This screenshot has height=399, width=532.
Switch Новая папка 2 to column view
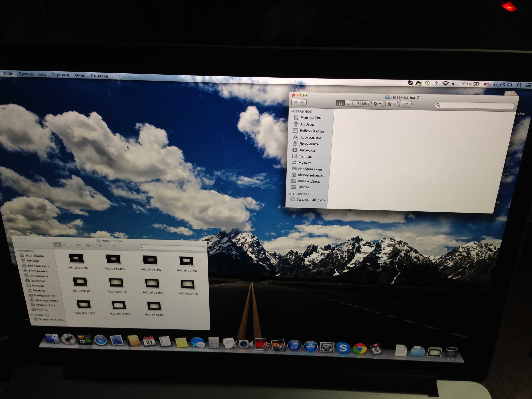point(356,103)
